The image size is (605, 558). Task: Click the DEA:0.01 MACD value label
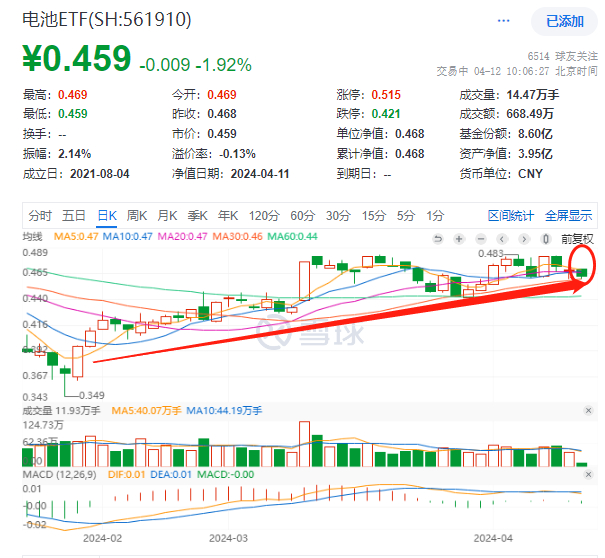(x=171, y=474)
